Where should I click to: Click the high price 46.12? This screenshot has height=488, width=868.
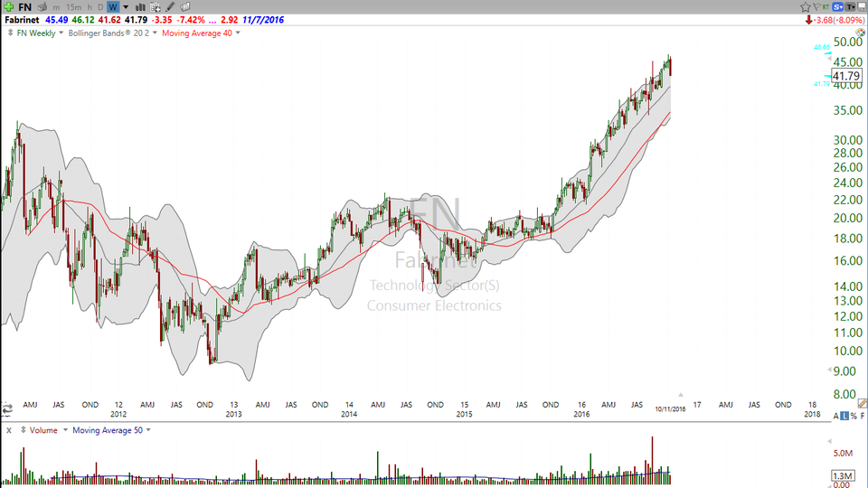click(x=83, y=20)
